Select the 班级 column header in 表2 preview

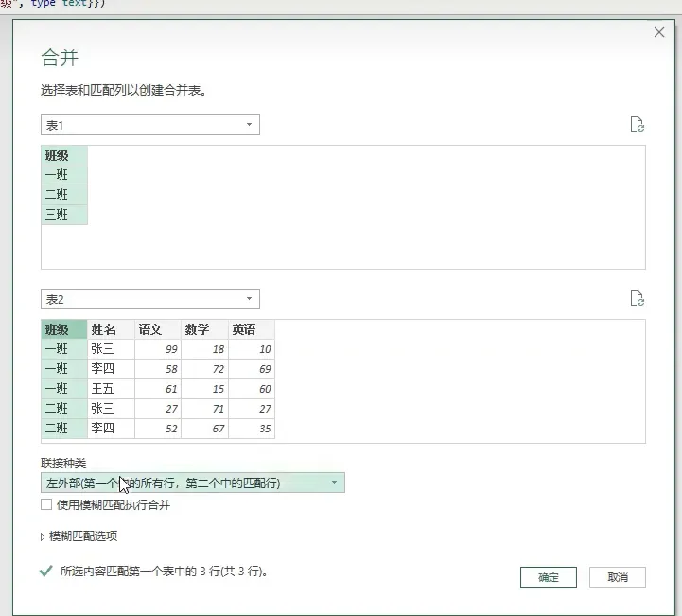(64, 329)
